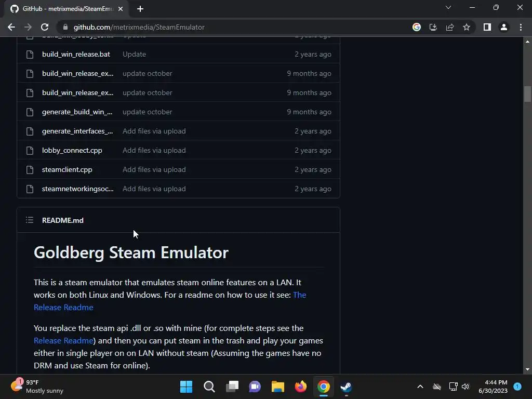Open lobby_connect.cpp file
532x399 pixels.
point(72,150)
